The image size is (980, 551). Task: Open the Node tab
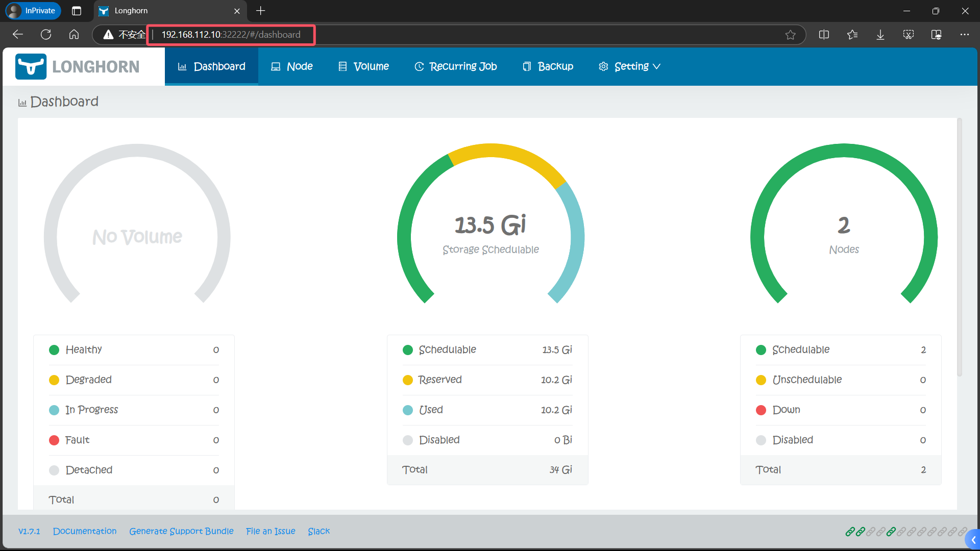[x=291, y=66]
